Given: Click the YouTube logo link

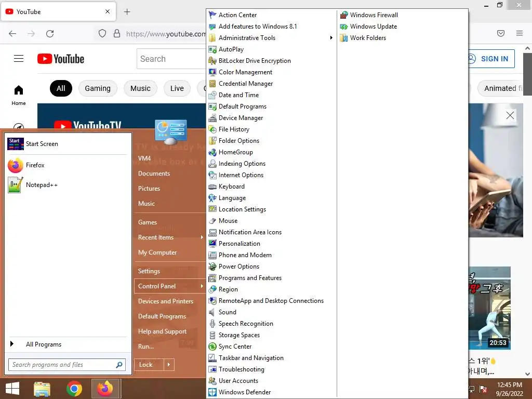Looking at the screenshot, I should (61, 59).
